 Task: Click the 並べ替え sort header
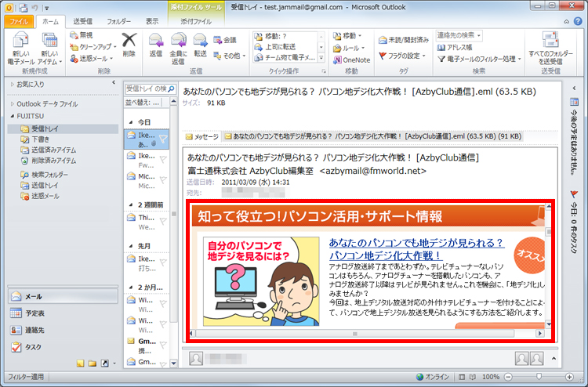pyautogui.click(x=143, y=102)
